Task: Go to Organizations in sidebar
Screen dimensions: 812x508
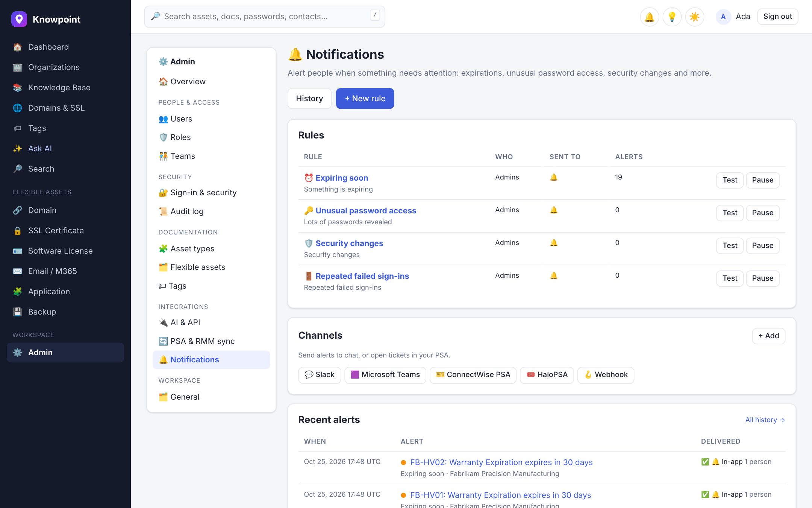Action: click(x=65, y=67)
